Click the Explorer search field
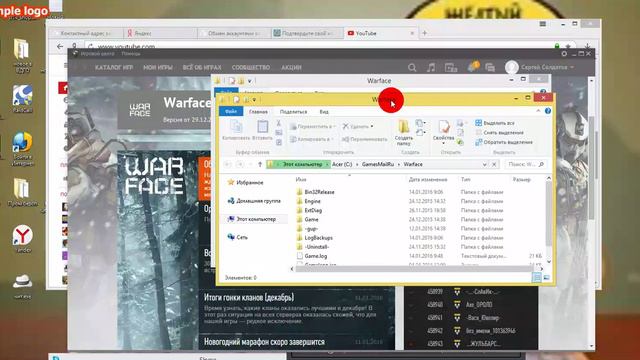 pyautogui.click(x=525, y=164)
